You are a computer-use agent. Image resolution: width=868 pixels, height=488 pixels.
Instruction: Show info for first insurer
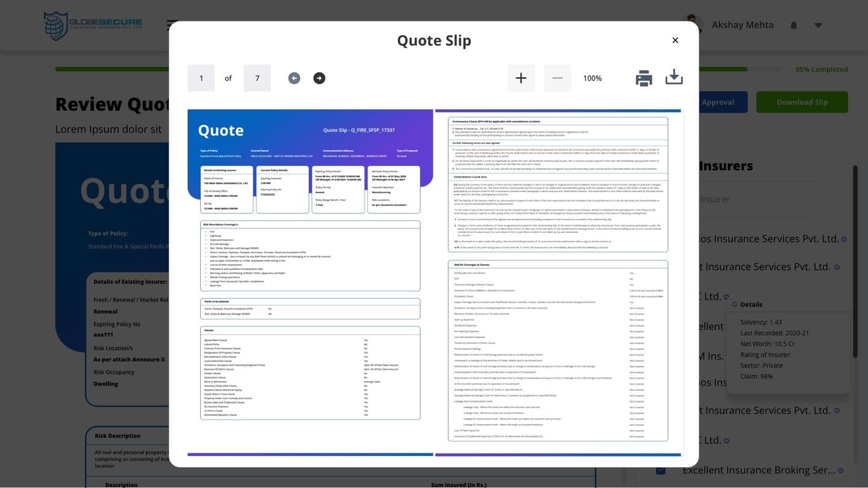point(844,239)
